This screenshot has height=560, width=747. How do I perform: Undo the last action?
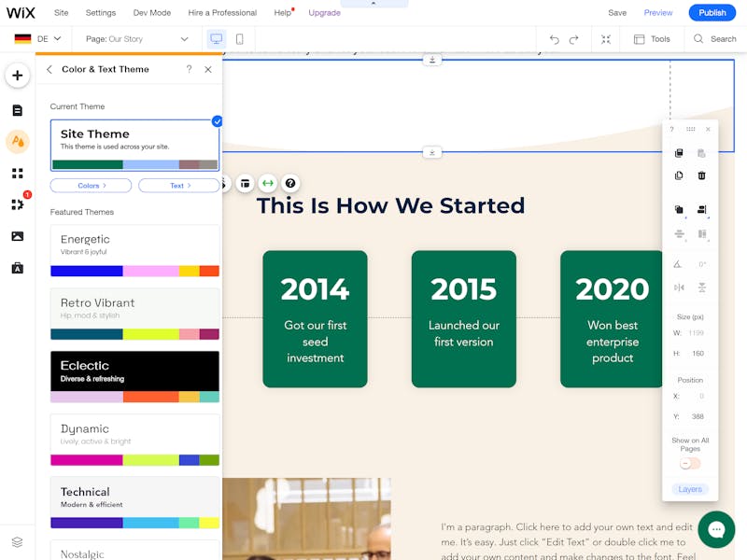[x=554, y=39]
